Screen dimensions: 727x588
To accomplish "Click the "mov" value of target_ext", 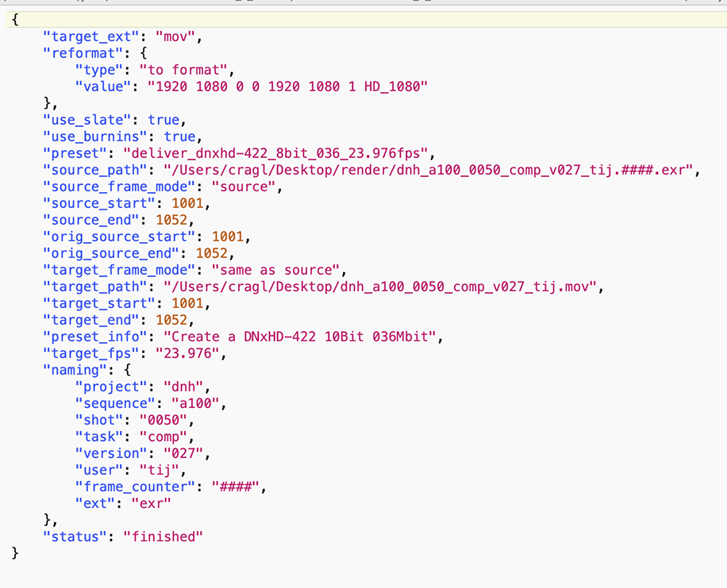I will click(x=180, y=37).
